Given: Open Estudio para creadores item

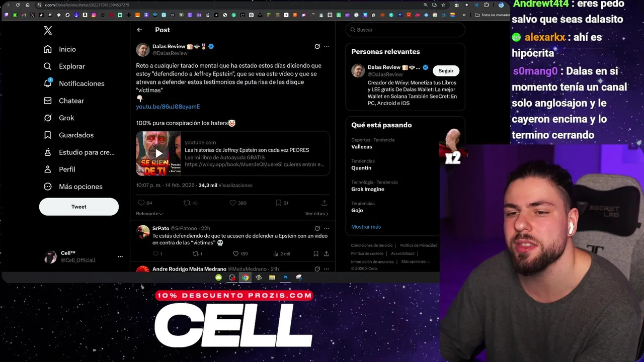Looking at the screenshot, I should pyautogui.click(x=79, y=152).
